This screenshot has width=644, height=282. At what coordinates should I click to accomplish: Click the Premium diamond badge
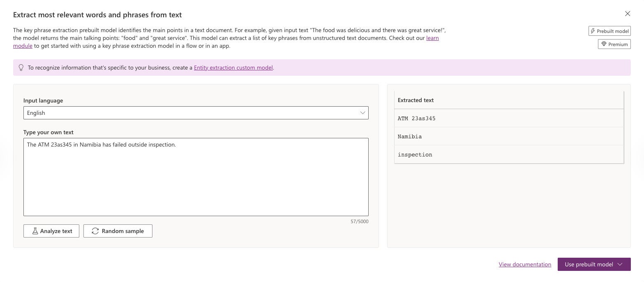click(x=614, y=44)
